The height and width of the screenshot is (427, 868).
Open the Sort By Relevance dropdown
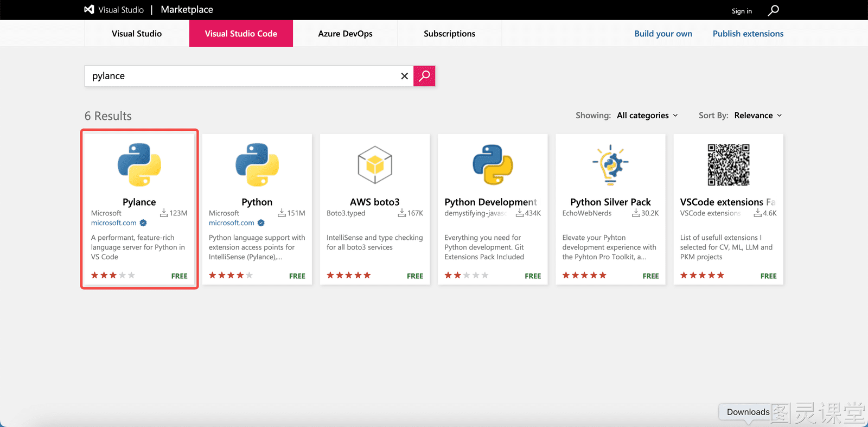(758, 116)
